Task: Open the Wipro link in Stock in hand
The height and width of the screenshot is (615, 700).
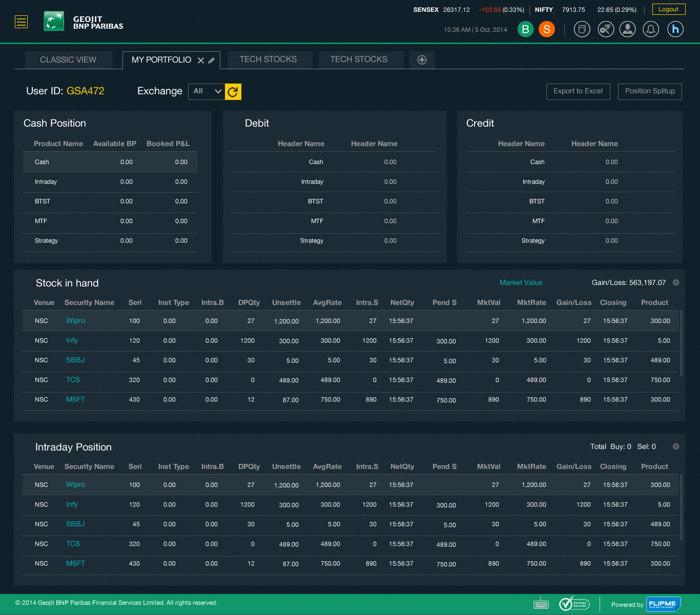Action: (x=75, y=321)
